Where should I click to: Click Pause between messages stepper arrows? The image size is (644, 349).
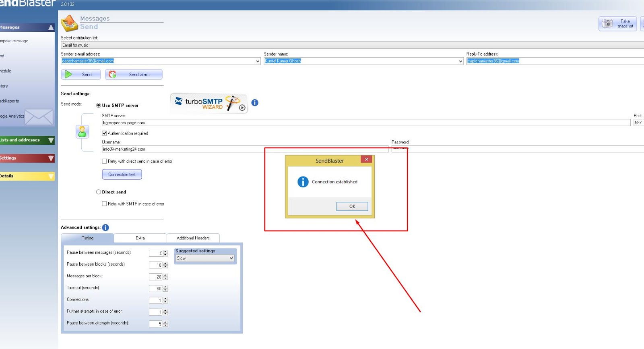[165, 253]
